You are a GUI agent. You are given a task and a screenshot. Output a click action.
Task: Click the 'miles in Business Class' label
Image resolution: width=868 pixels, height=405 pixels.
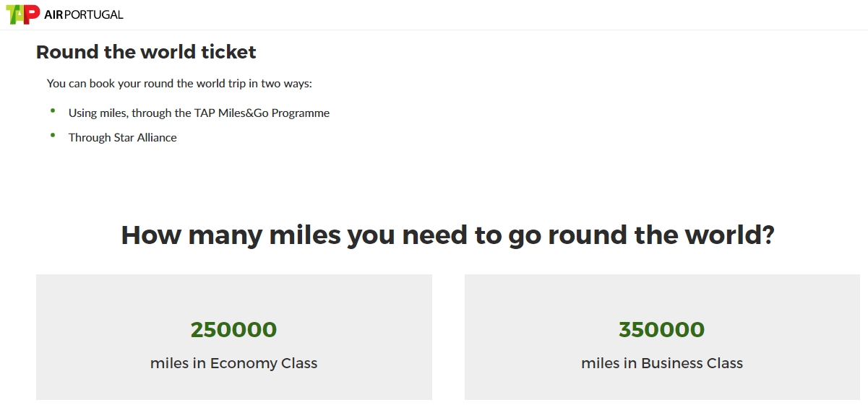pyautogui.click(x=661, y=363)
